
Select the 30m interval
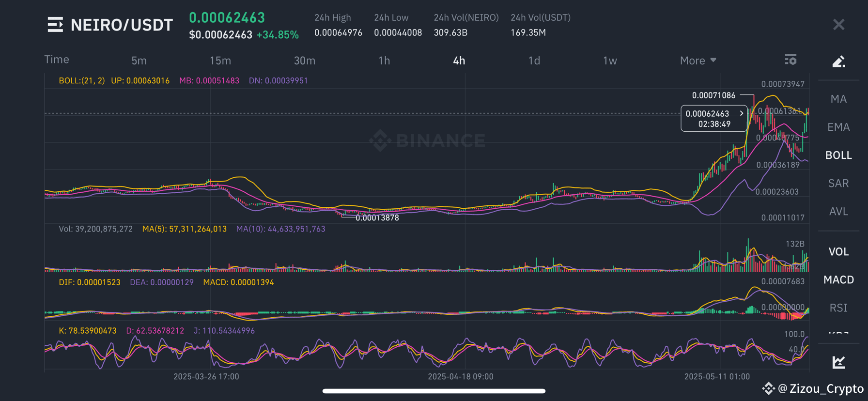pos(305,61)
